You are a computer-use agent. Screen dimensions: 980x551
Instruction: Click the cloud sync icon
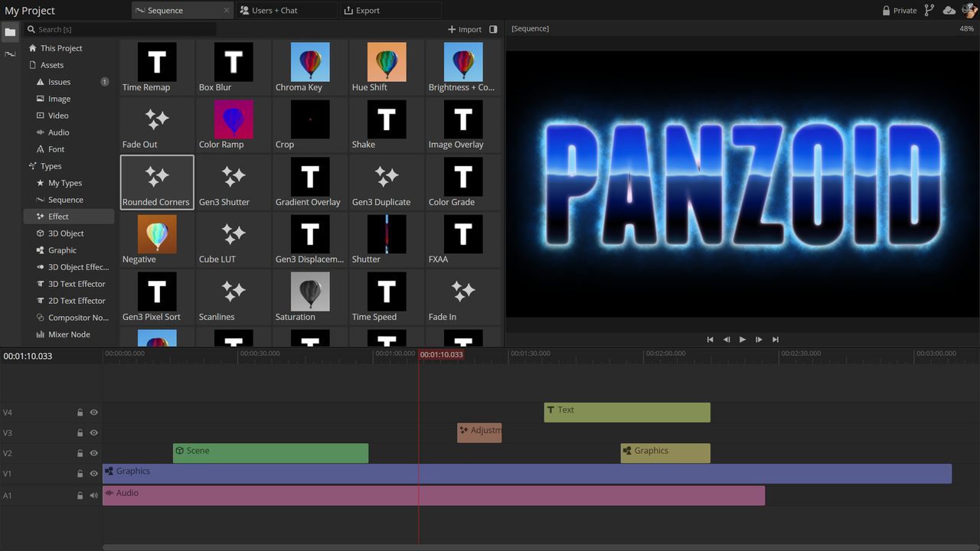tap(949, 11)
